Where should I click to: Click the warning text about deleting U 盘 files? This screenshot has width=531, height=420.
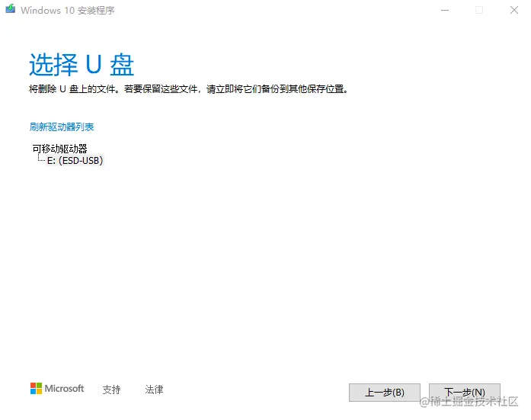(x=189, y=89)
